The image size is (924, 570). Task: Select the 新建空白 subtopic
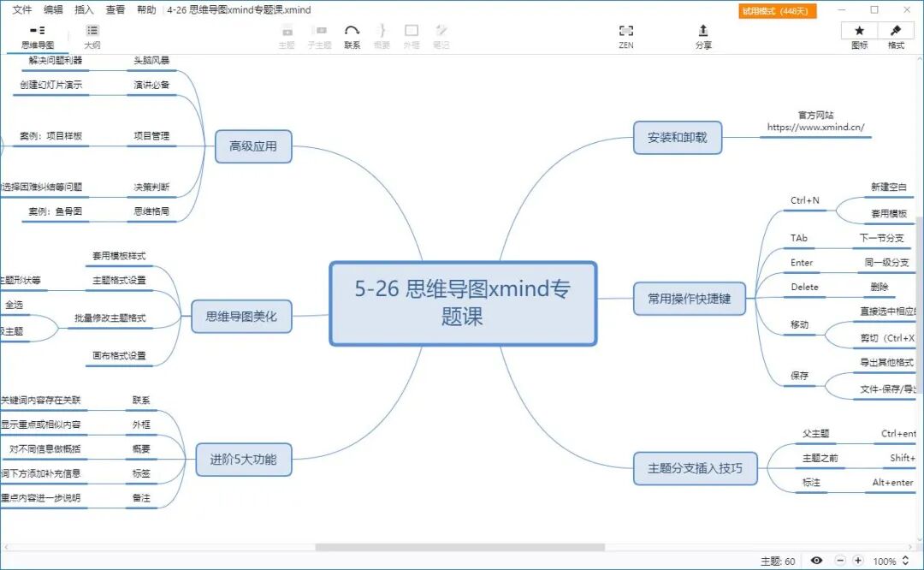click(x=889, y=187)
